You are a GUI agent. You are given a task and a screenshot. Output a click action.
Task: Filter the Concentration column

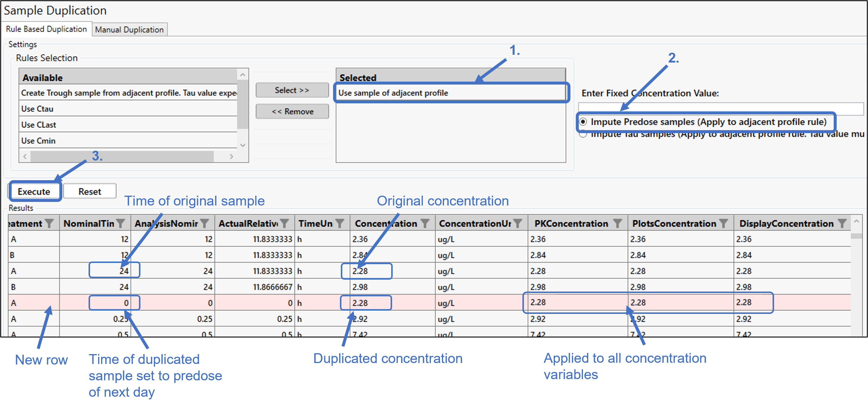point(425,224)
